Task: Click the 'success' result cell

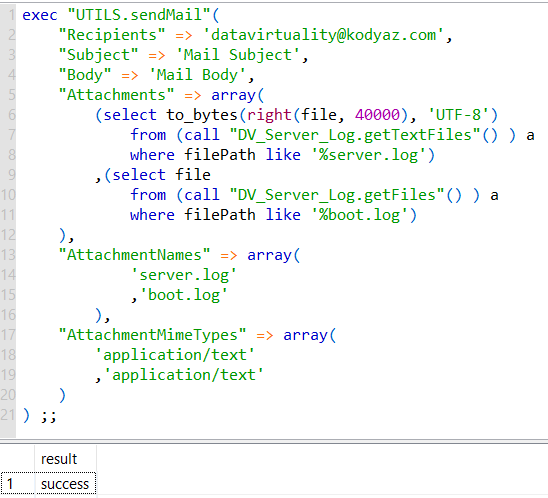Action: point(65,484)
